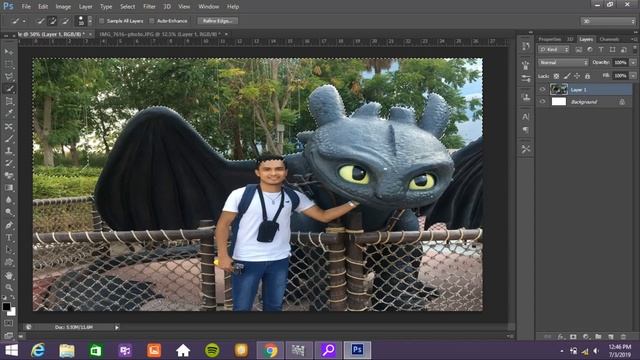Viewport: 640px width, 360px height.
Task: Select the Eraser tool
Action: point(9,176)
